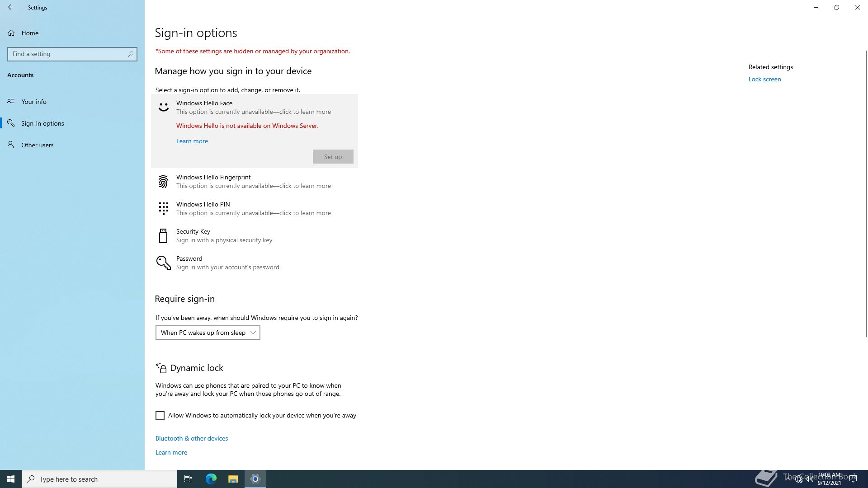Minimize the Settings window
Viewport: 868px width, 488px height.
816,7
